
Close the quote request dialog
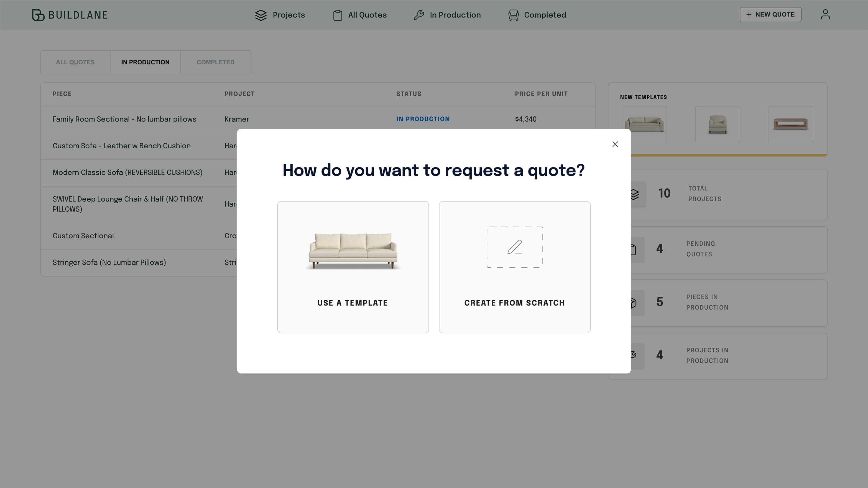coord(615,144)
